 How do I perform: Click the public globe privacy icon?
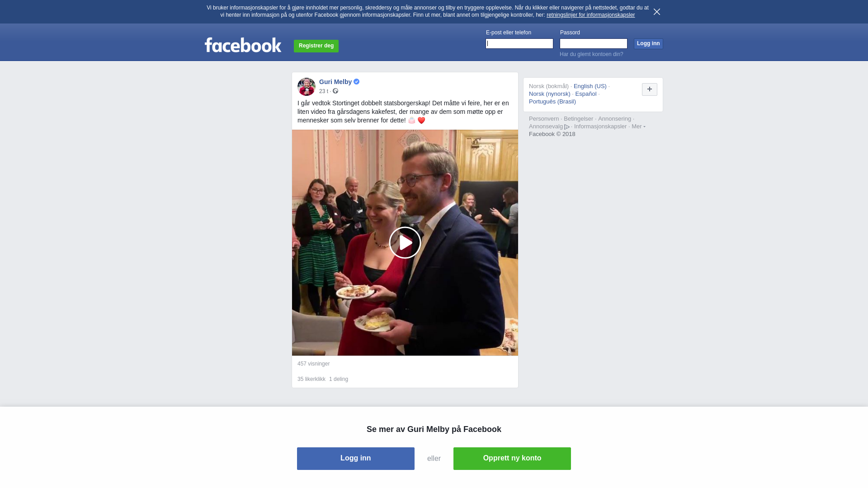pyautogui.click(x=335, y=91)
